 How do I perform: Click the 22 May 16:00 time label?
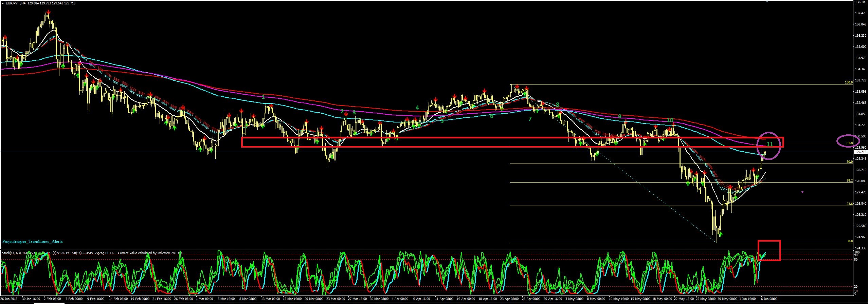click(x=684, y=299)
